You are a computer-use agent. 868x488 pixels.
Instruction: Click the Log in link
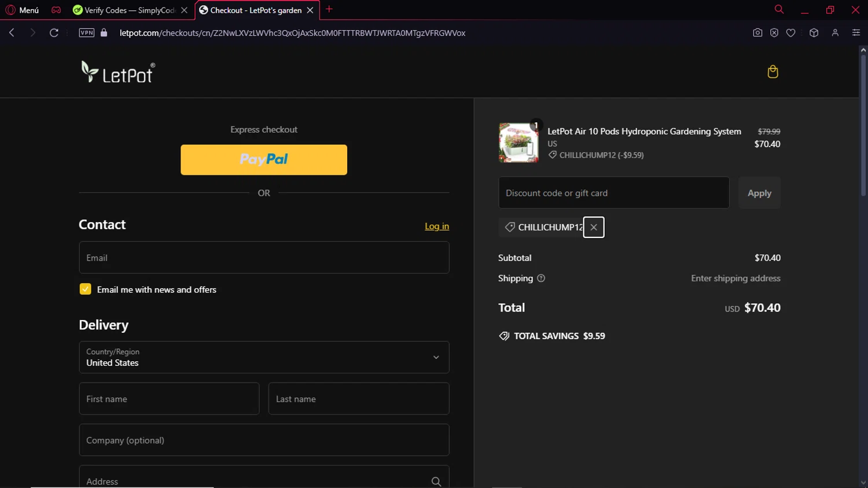coord(437,226)
